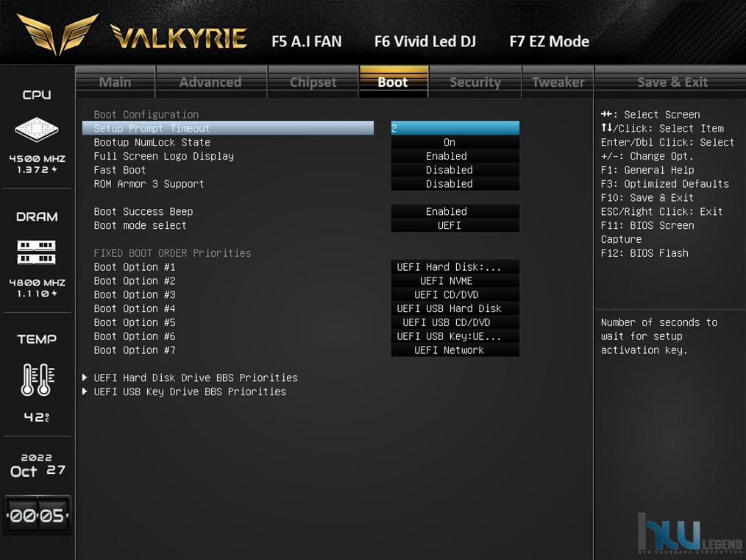Open the Chipset tab
The height and width of the screenshot is (560, 746).
point(313,82)
